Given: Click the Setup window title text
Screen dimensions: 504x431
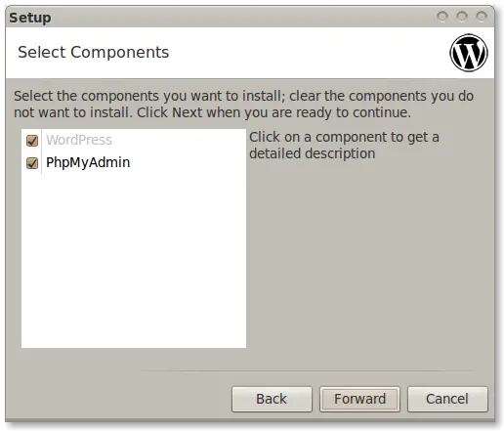Looking at the screenshot, I should (30, 18).
